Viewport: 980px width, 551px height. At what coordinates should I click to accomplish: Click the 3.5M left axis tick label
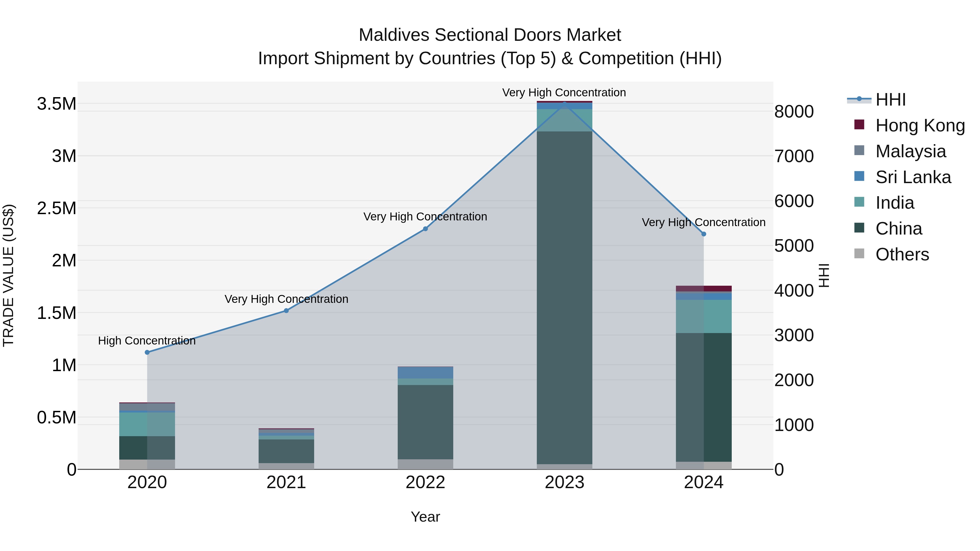(x=57, y=104)
